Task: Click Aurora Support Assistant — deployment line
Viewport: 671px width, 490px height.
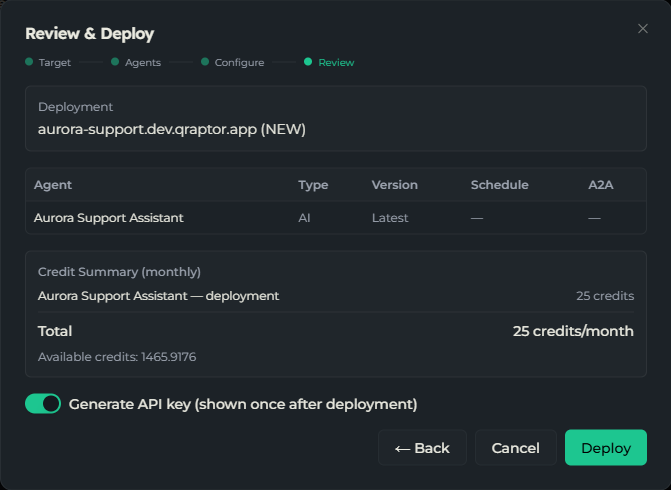Action: click(x=158, y=296)
